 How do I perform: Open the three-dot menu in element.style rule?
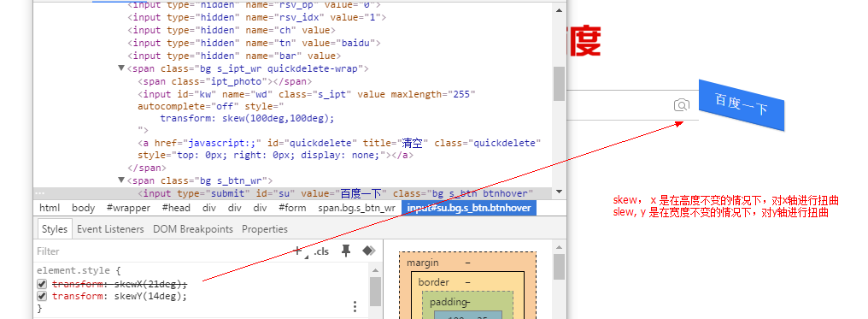[355, 306]
